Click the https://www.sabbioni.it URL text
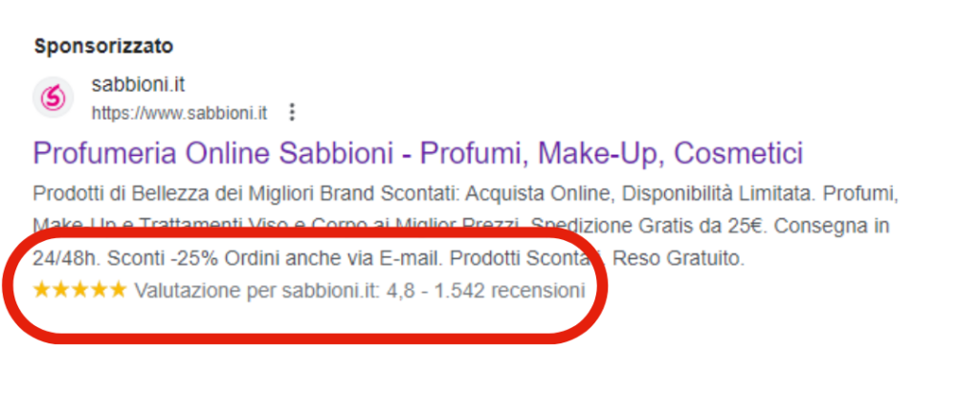Screen dimensions: 980x395 179,113
